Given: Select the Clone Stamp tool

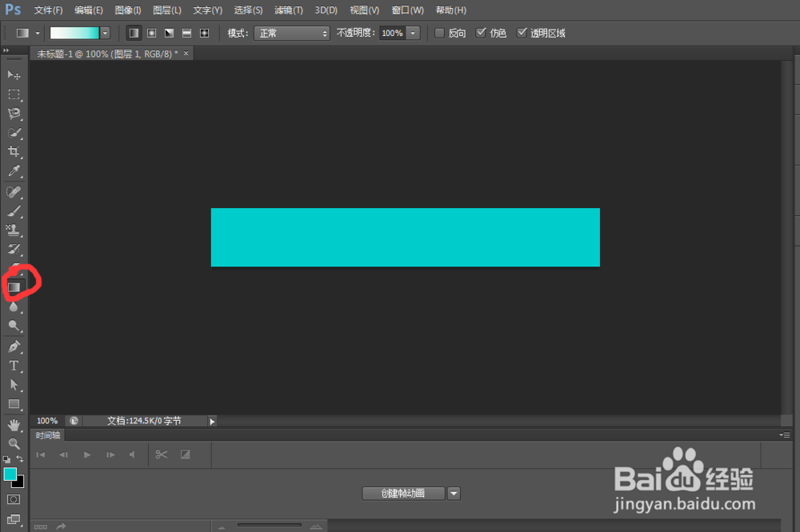Looking at the screenshot, I should 14,230.
